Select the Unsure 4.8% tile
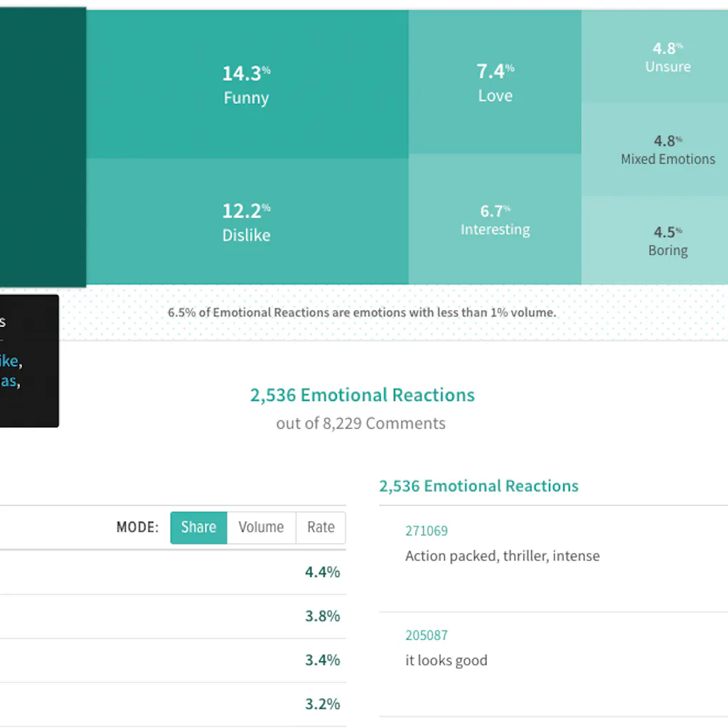Image resolution: width=728 pixels, height=728 pixels. (x=668, y=57)
